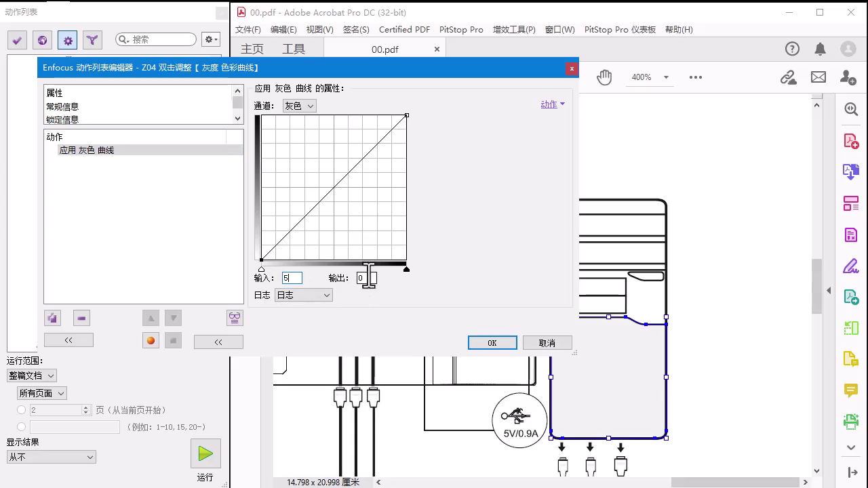Viewport: 868px width, 488px height.
Task: Click the green Run arrow button
Action: (x=205, y=453)
